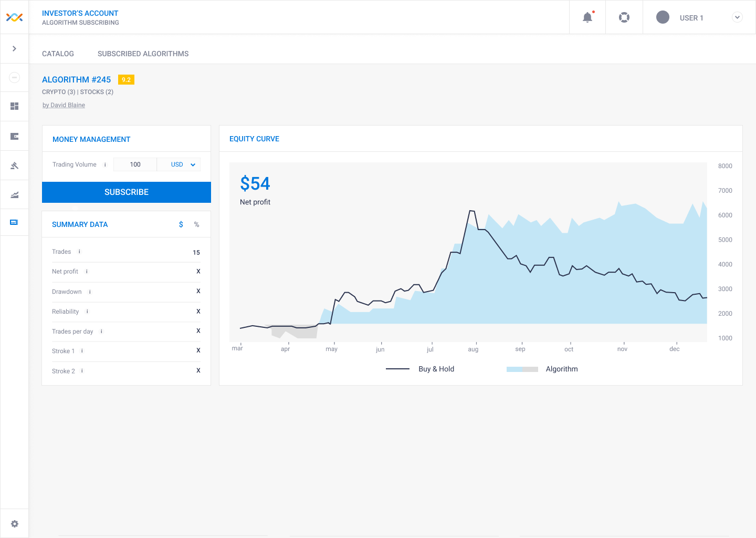Click the lifebuoy support icon
The image size is (756, 538).
(624, 17)
